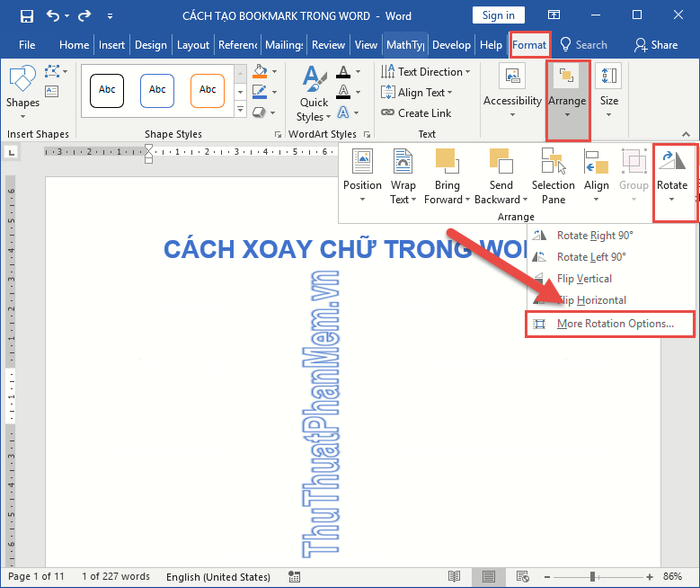
Task: Click the Sign in button
Action: [498, 16]
